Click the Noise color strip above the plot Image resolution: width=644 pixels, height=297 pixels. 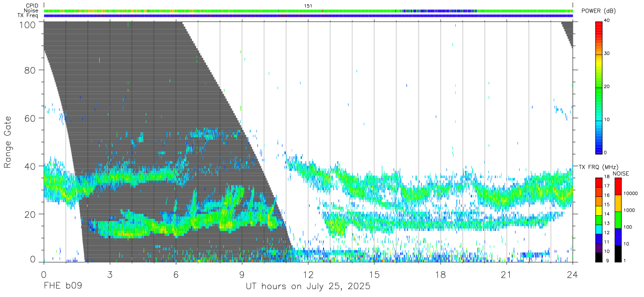pos(308,10)
